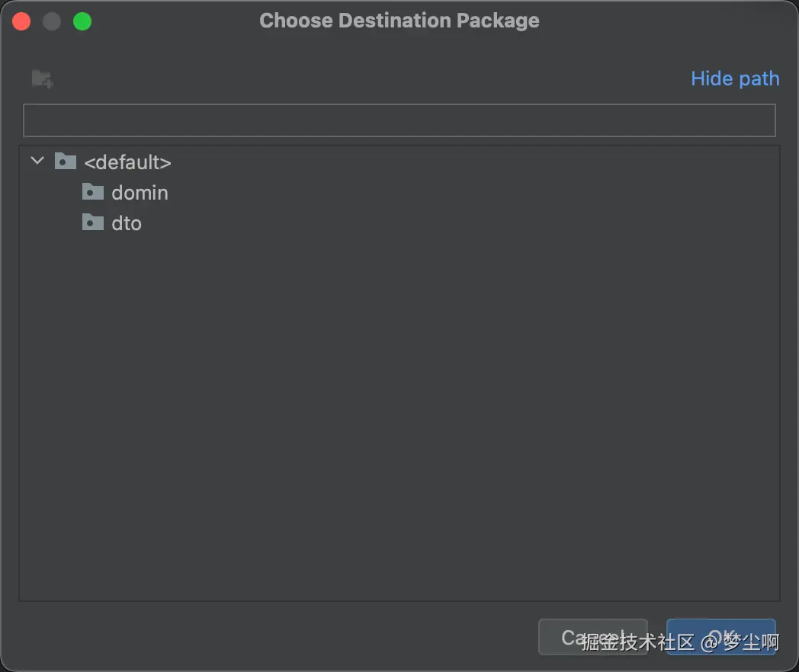Click blank toolbar area beside Hide path

tap(366, 78)
